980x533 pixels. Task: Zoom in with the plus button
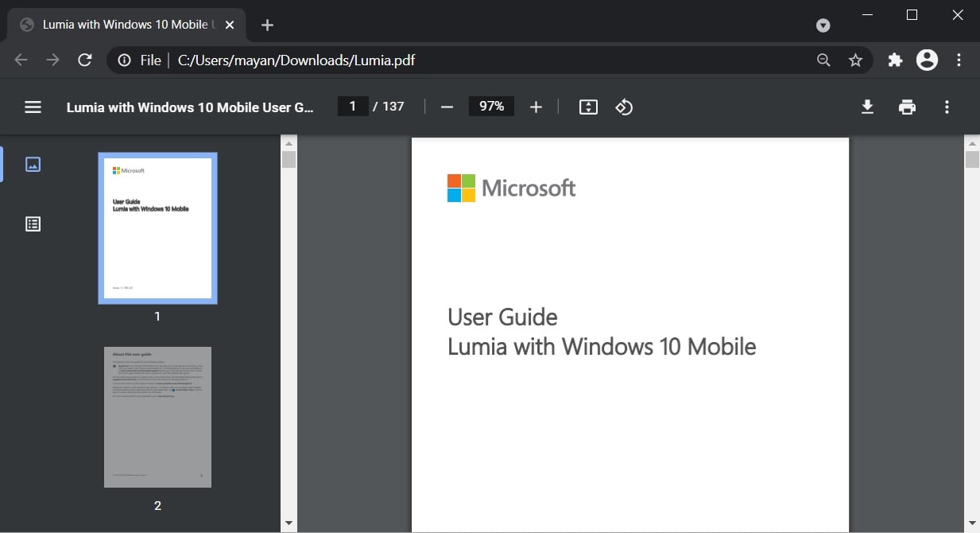point(536,107)
